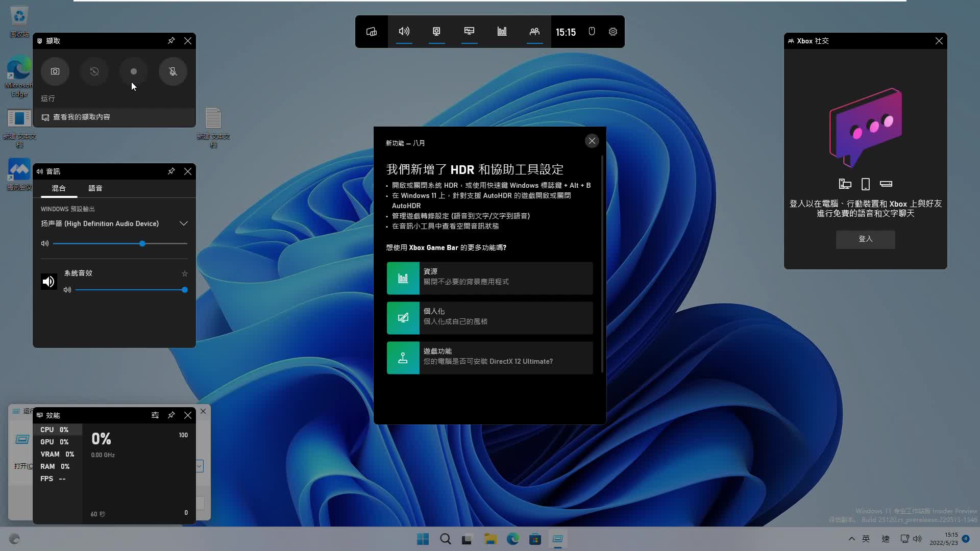Screen dimensions: 980x551
Task: Select the GPU row in performance widget
Action: pyautogui.click(x=57, y=442)
